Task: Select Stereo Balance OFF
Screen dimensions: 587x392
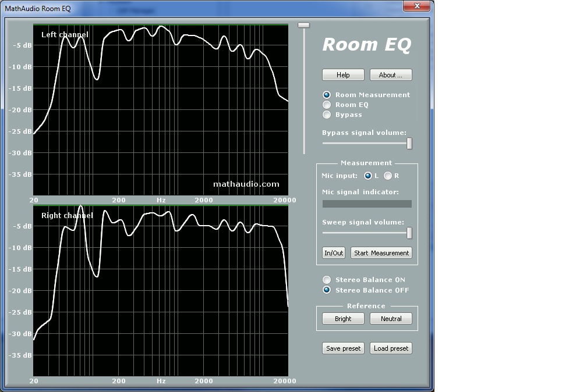Action: tap(327, 290)
